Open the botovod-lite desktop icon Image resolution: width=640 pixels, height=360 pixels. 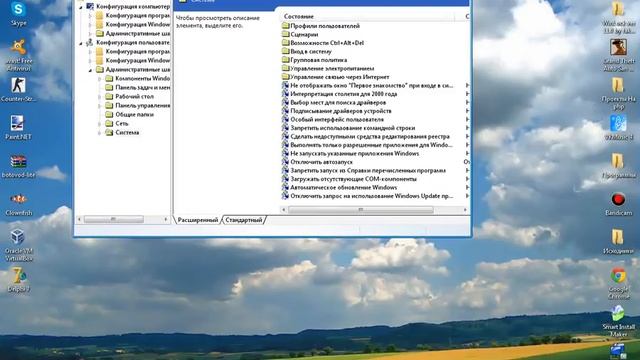(18, 165)
